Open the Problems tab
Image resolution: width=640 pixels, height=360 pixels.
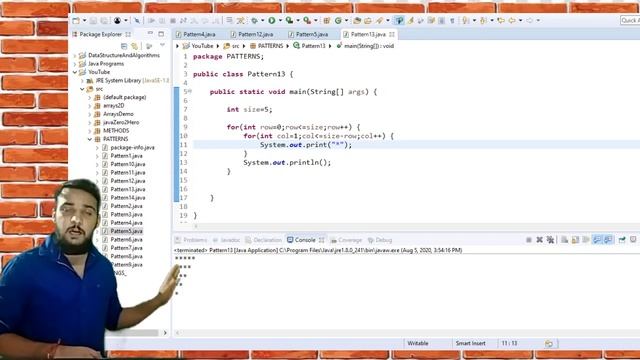point(191,240)
